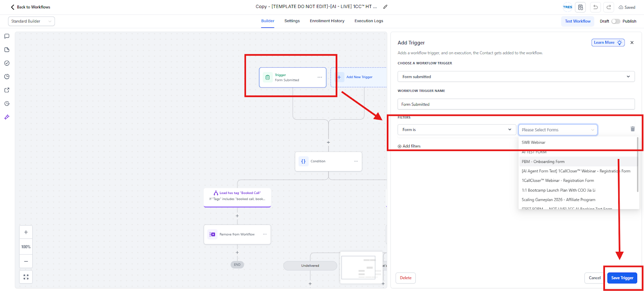Zoom in on the workflow canvas

click(26, 232)
